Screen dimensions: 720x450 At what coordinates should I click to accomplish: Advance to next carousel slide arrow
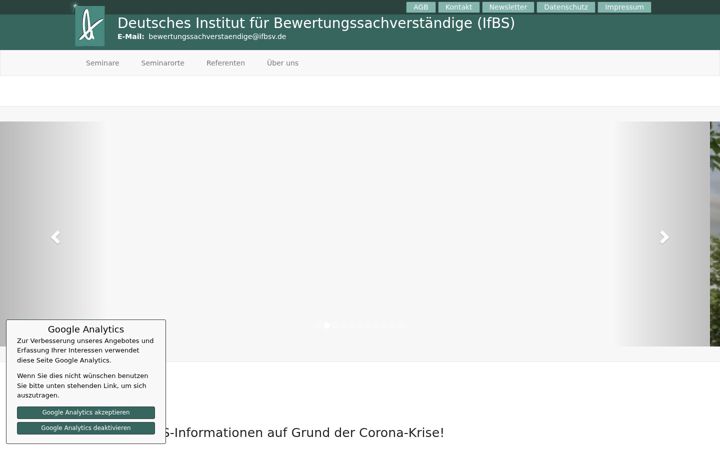click(664, 237)
